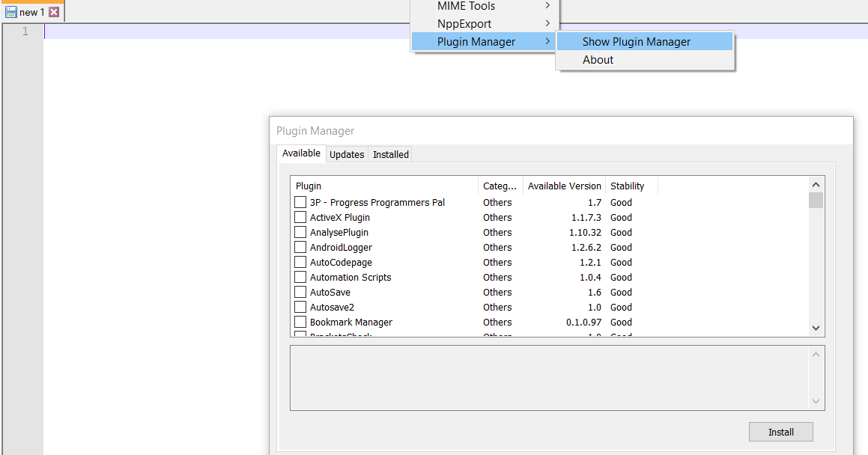Open the MIME Tools menu entry
The width and height of the screenshot is (868, 455).
485,6
